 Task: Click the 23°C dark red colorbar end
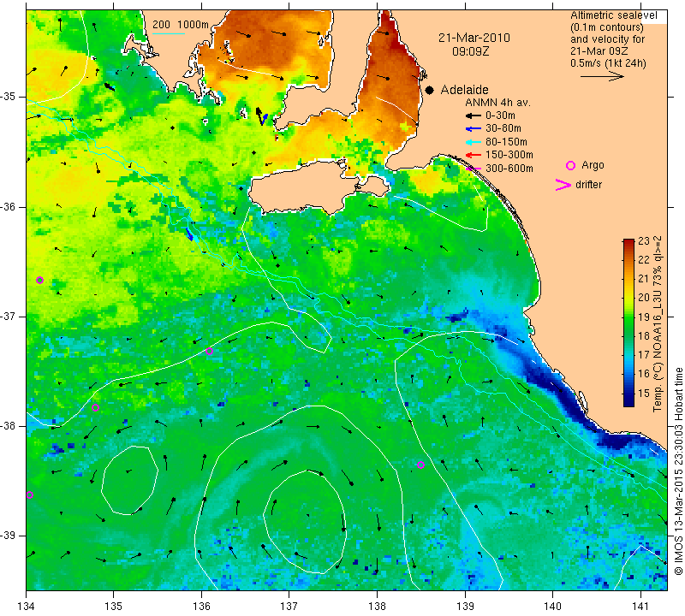(x=628, y=241)
